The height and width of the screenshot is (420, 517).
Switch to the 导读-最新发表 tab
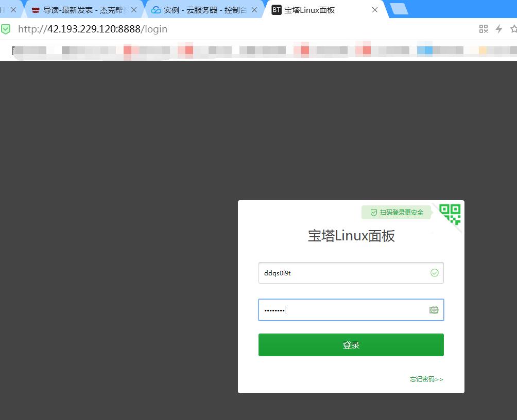82,10
